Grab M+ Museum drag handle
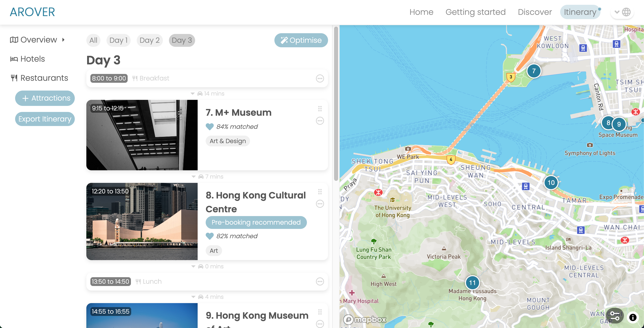This screenshot has width=644, height=328. coord(320,109)
